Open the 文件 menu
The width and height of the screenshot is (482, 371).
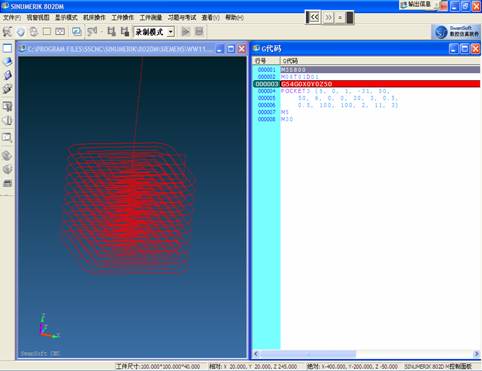pos(12,17)
